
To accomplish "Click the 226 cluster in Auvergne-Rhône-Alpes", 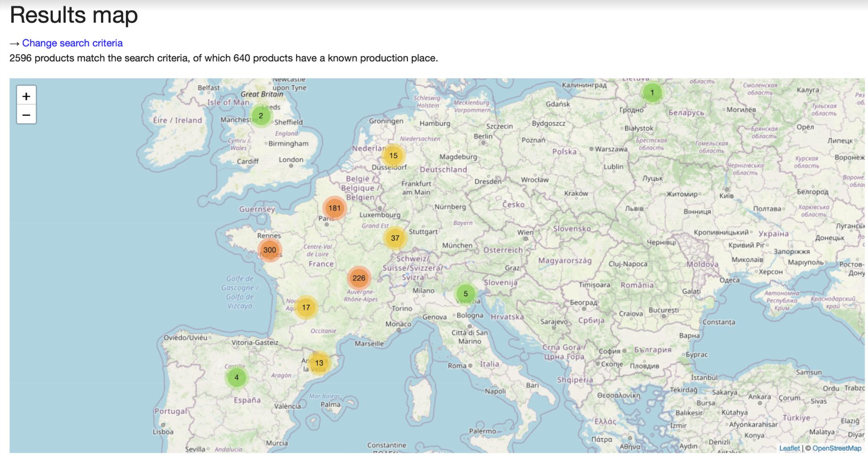I will click(x=359, y=278).
